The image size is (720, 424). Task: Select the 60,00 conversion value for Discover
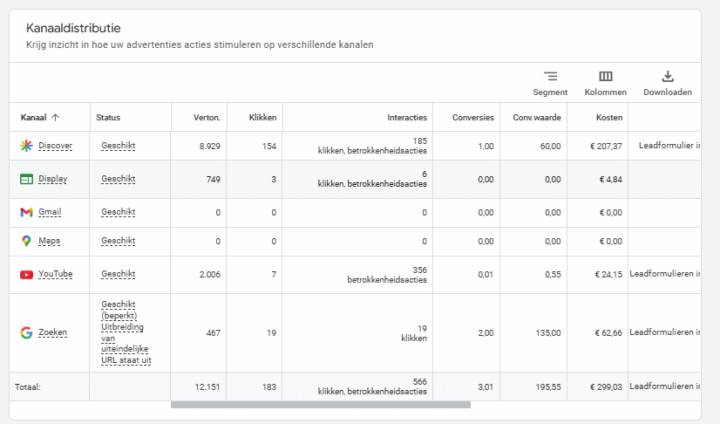tap(550, 146)
